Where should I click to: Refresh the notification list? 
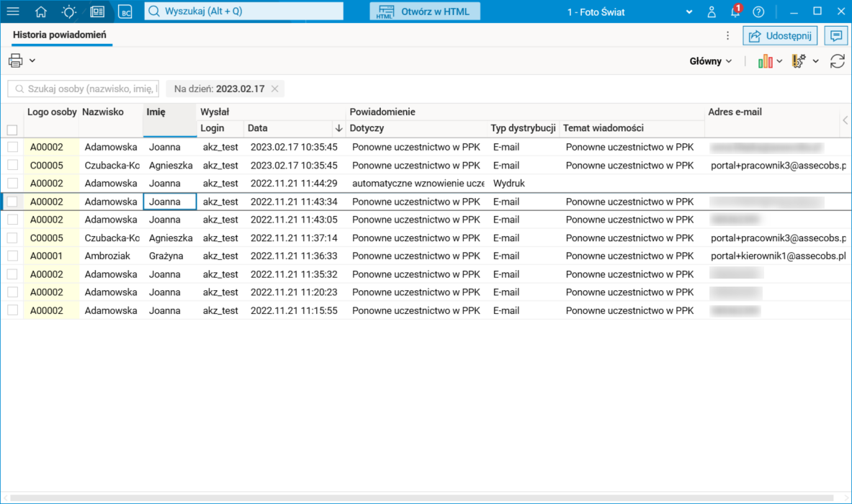tap(838, 60)
